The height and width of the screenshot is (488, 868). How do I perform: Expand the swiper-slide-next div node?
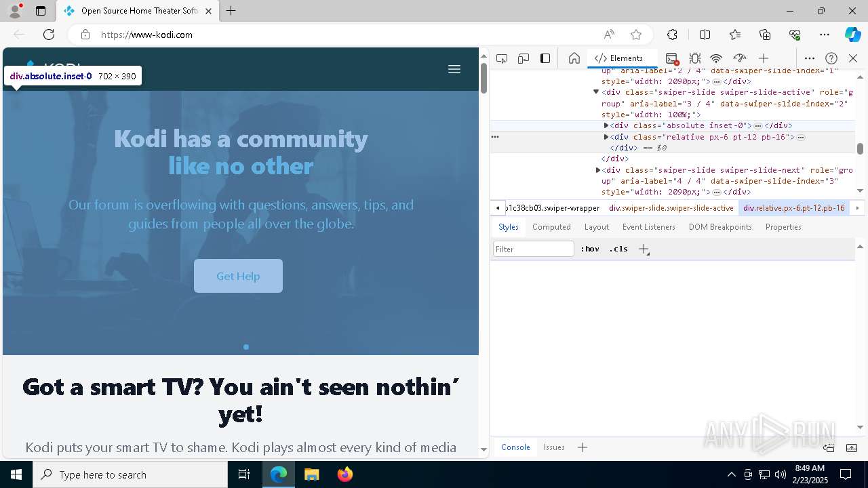pos(598,170)
